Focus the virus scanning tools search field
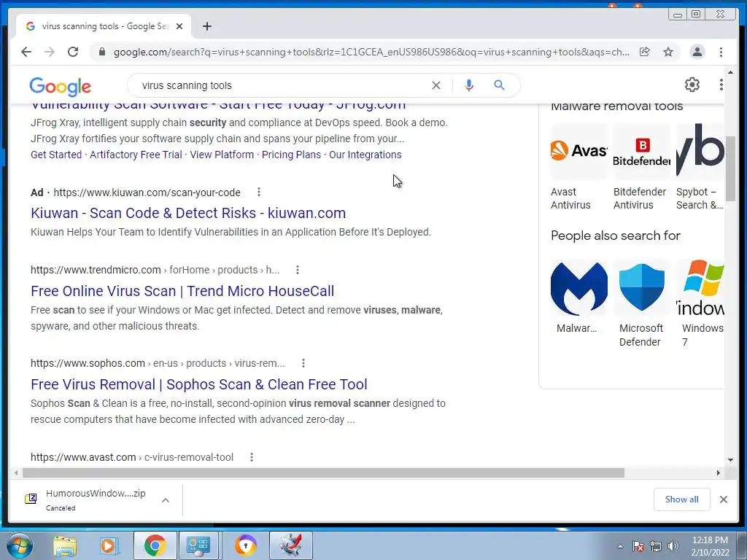Image resolution: width=747 pixels, height=560 pixels. point(281,85)
